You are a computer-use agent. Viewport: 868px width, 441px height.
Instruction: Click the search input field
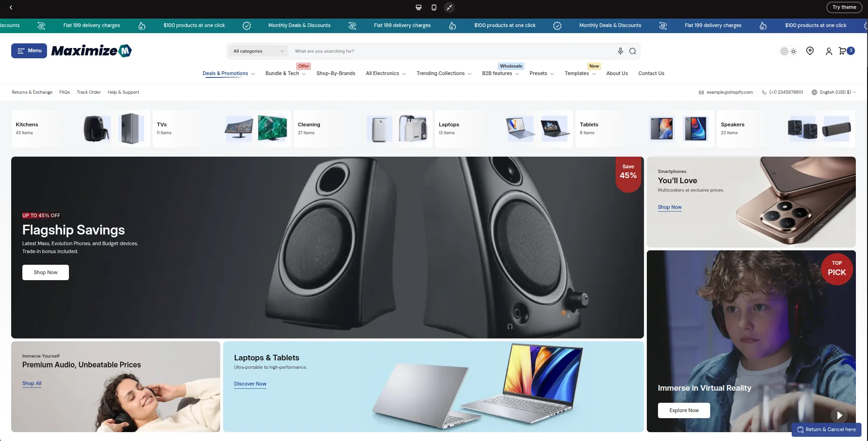pyautogui.click(x=452, y=51)
